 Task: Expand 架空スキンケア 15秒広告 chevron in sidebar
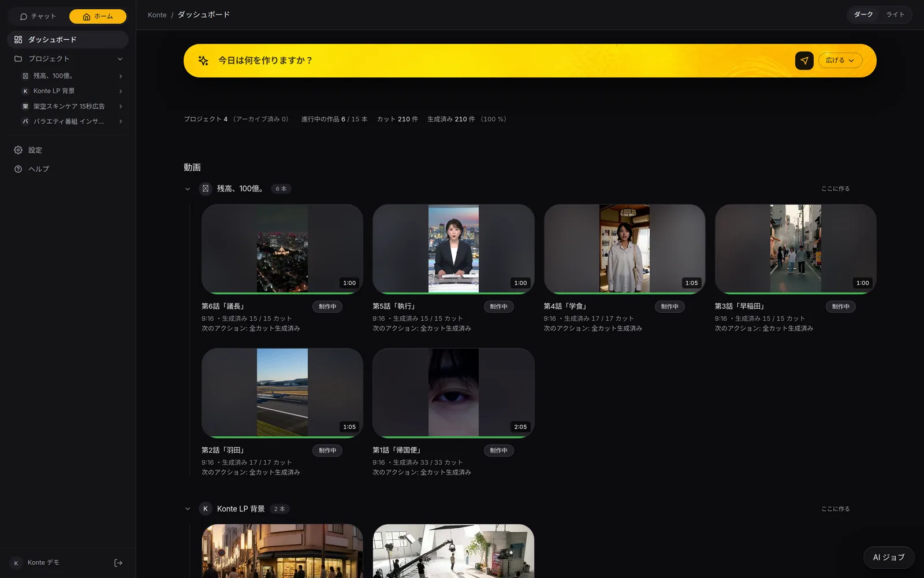121,106
